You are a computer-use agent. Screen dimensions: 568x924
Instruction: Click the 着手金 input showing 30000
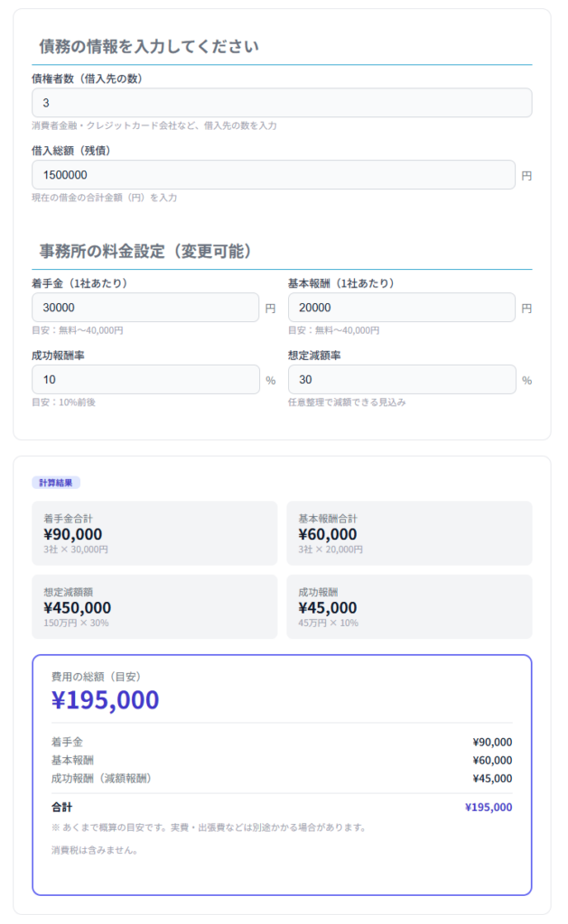point(145,308)
